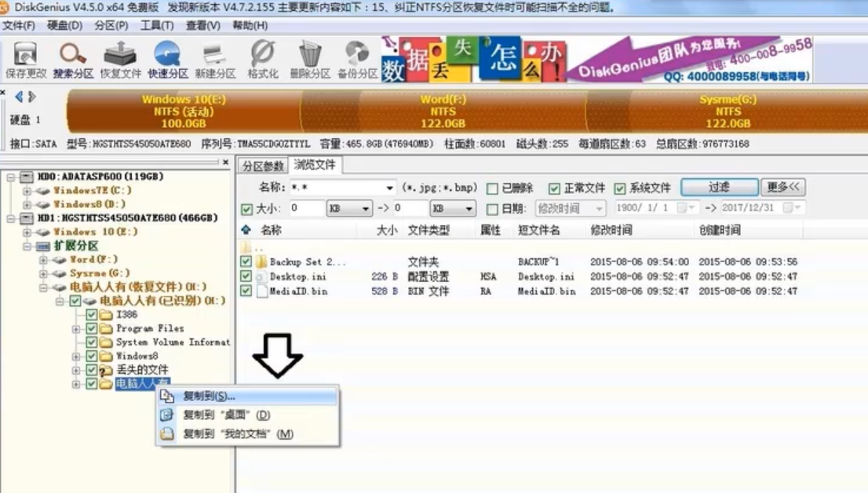Screen dimensions: 868x493
Task: Toggle the 正常文件 normal files checkbox
Action: (554, 188)
